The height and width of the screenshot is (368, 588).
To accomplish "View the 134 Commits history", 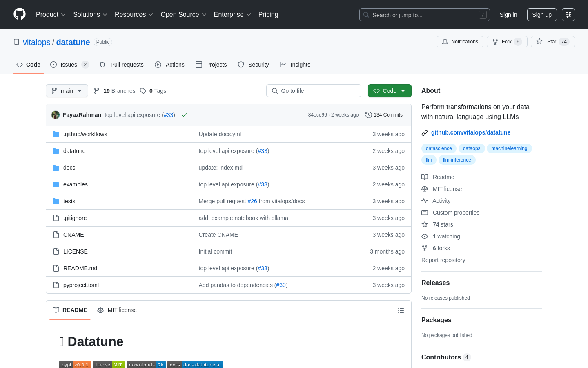I will click(384, 115).
